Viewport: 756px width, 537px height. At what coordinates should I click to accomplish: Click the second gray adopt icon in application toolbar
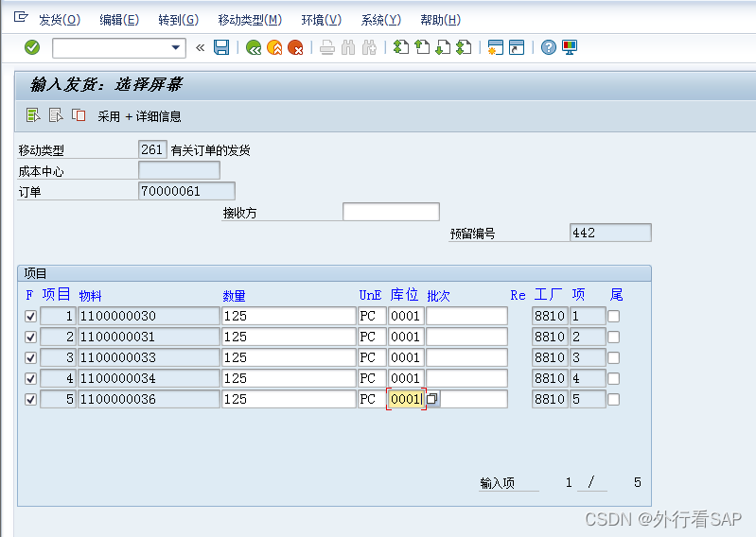click(56, 115)
